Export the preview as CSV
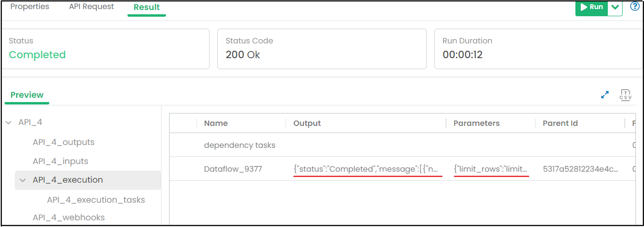The height and width of the screenshot is (227, 644). [625, 94]
